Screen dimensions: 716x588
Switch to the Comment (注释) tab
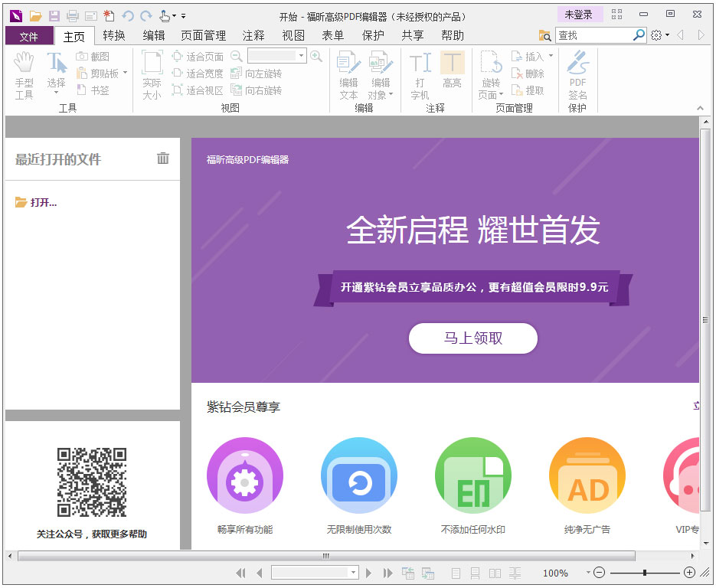pos(253,36)
